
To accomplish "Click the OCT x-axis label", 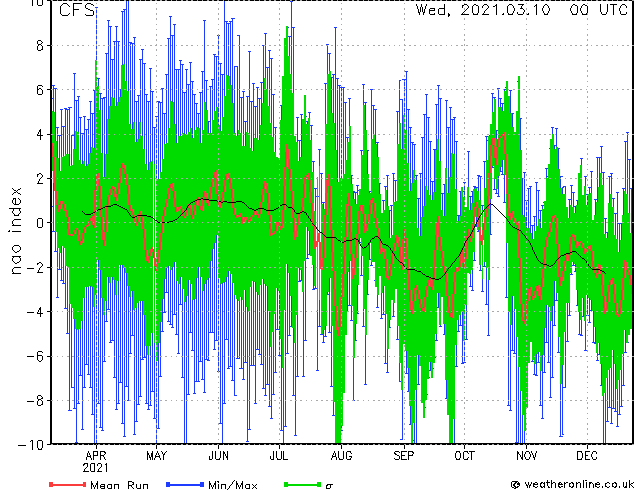I will coord(464,456).
